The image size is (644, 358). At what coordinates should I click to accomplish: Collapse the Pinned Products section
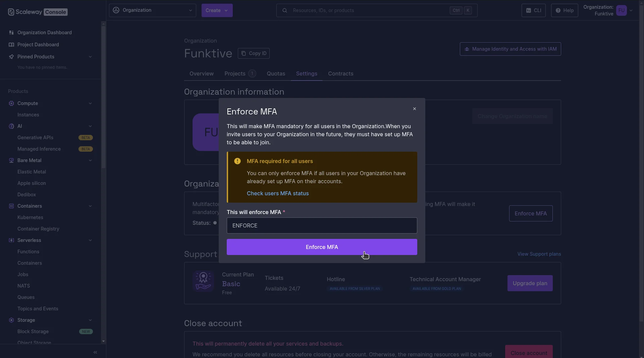(90, 57)
